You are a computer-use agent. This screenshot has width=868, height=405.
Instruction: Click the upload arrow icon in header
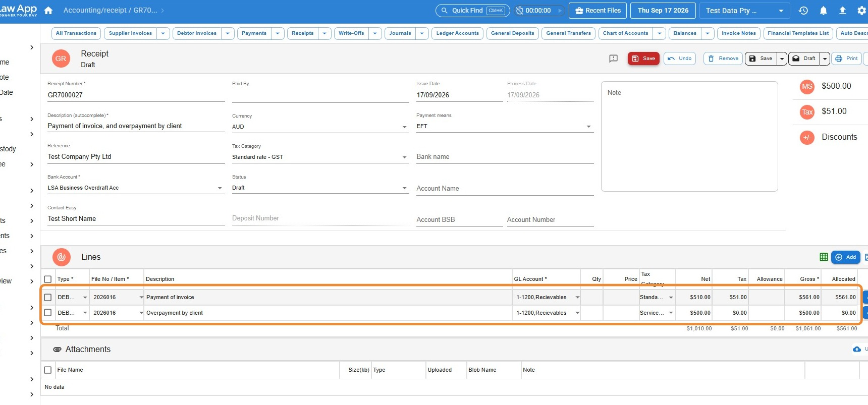tap(842, 11)
